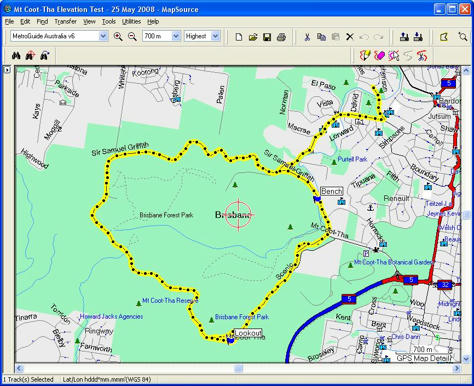Save the file with the floppy disk icon
474x386 pixels.
click(267, 37)
